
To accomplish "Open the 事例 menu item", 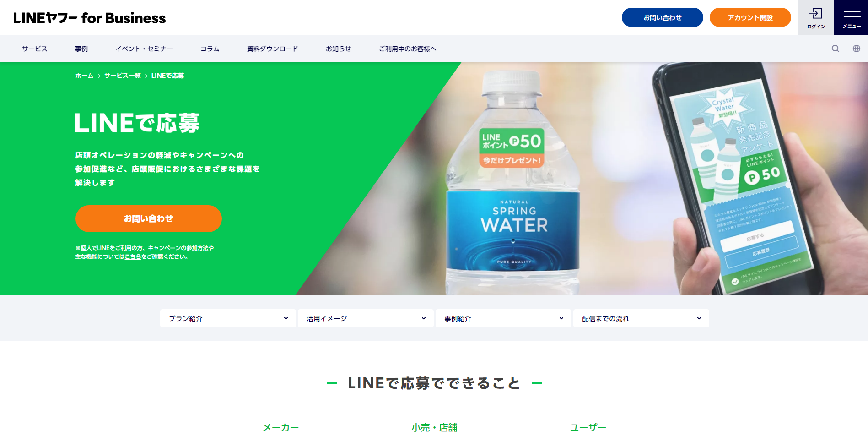I will (x=81, y=49).
